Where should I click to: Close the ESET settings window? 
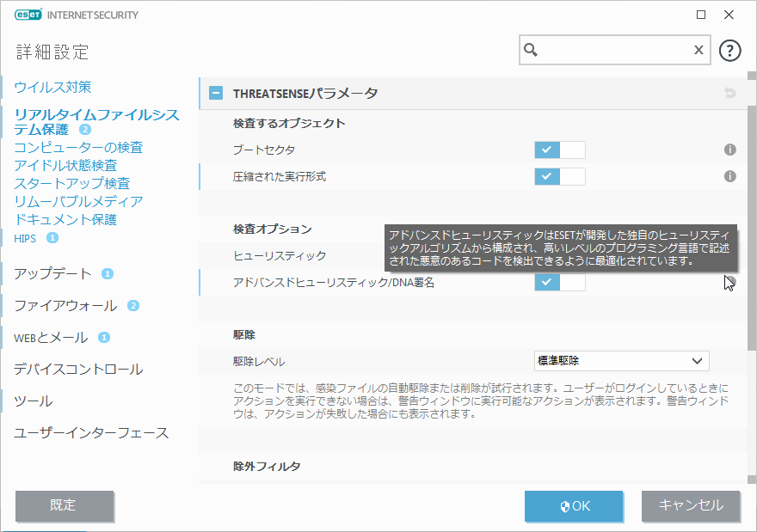[729, 15]
